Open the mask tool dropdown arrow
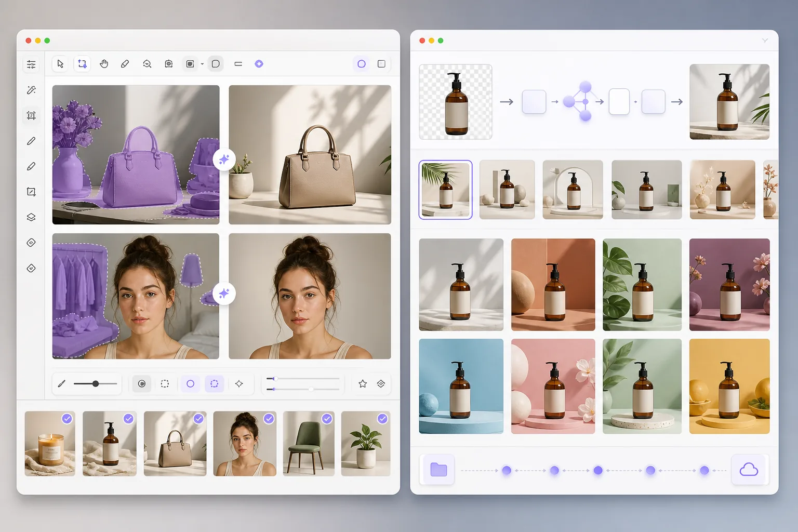798x532 pixels. click(x=202, y=64)
